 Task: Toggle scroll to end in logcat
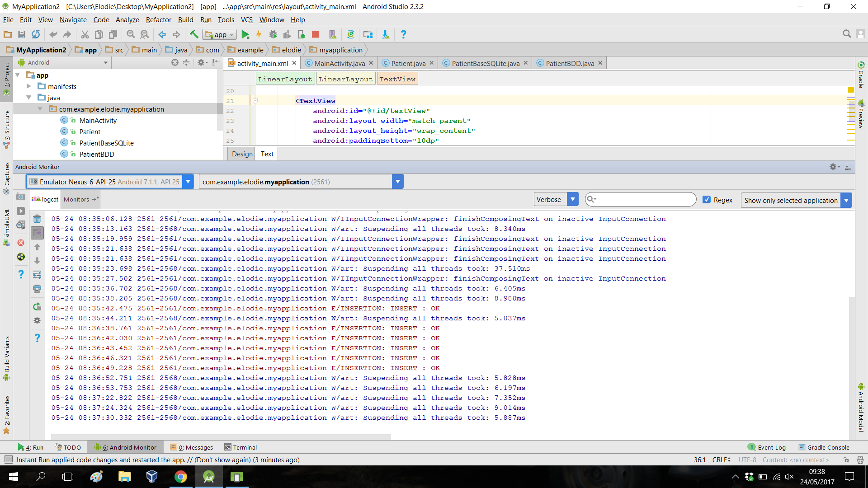37,233
